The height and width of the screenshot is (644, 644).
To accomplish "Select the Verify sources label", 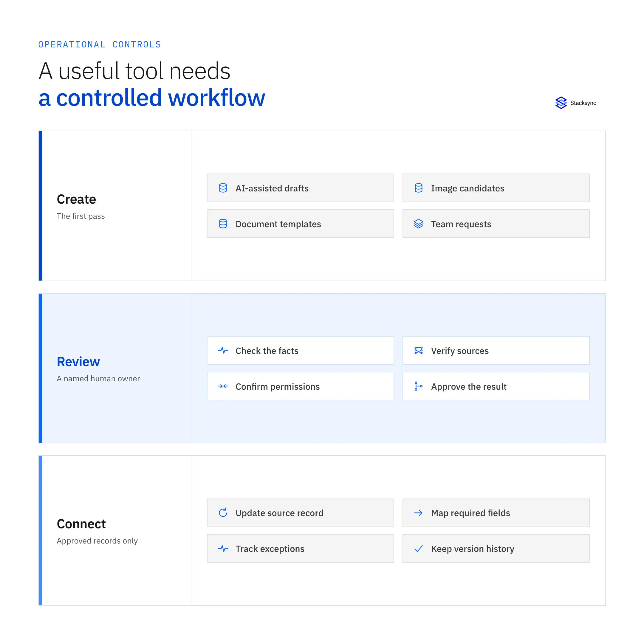I will pos(460,351).
